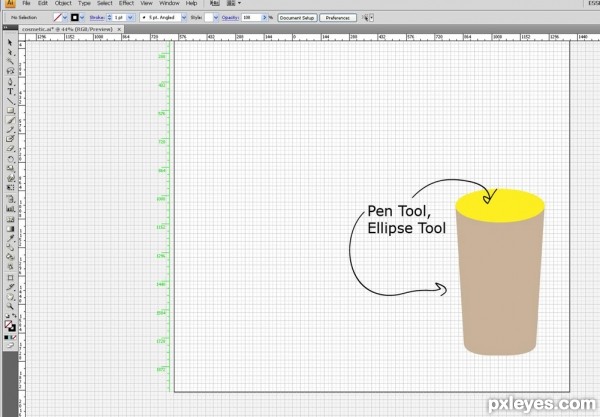Viewport: 600px width, 417px height.
Task: Click default fill and stroke icon
Action: click(7, 316)
